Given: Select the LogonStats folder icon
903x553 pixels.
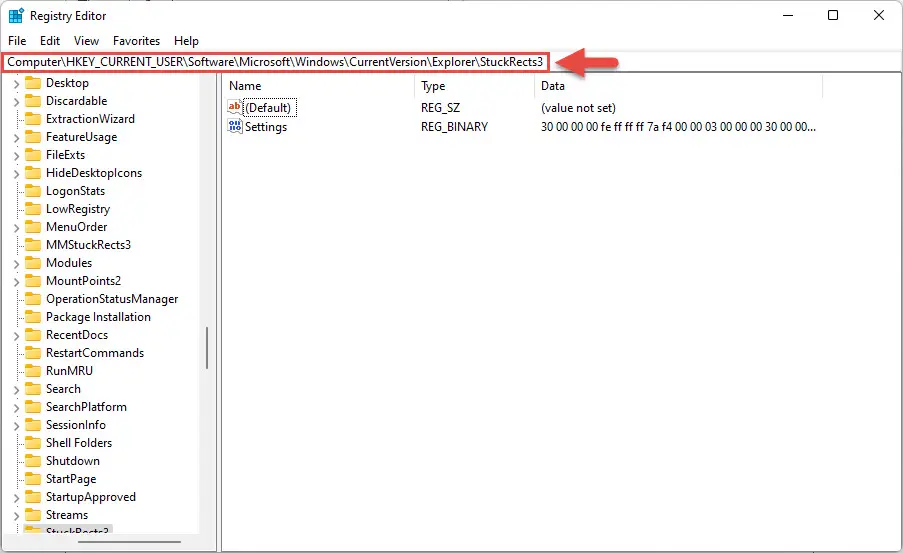Looking at the screenshot, I should click(x=33, y=191).
